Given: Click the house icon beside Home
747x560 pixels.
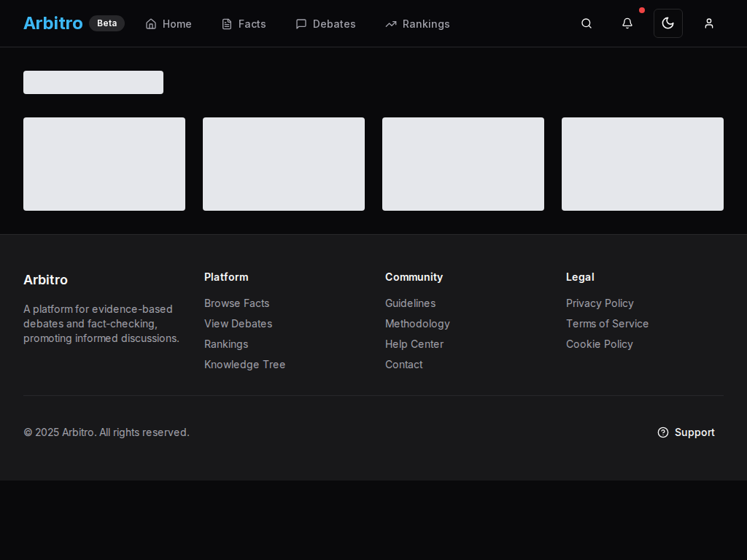Looking at the screenshot, I should point(151,24).
